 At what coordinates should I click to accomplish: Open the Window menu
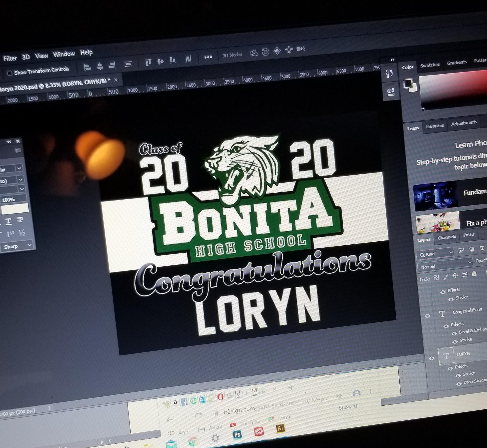[64, 54]
